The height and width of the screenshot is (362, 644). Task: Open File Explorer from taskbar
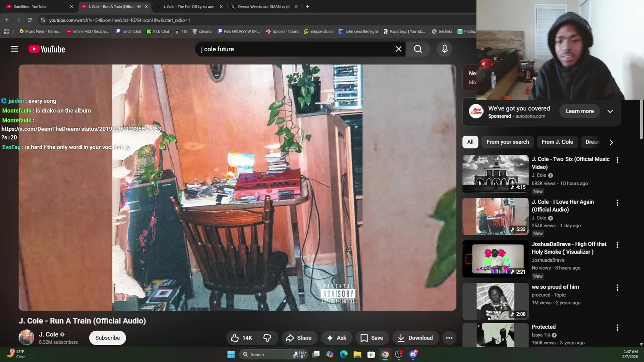pos(357,354)
